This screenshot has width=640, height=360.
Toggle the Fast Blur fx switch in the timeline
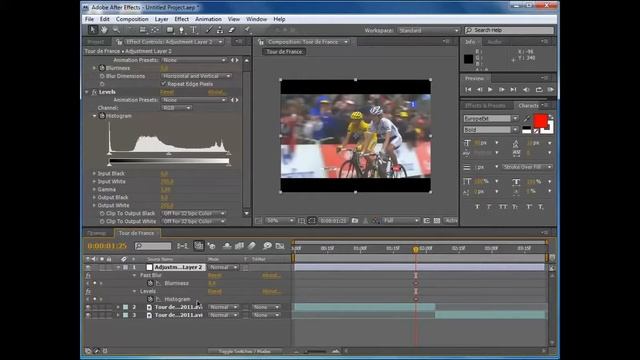pyautogui.click(x=88, y=276)
